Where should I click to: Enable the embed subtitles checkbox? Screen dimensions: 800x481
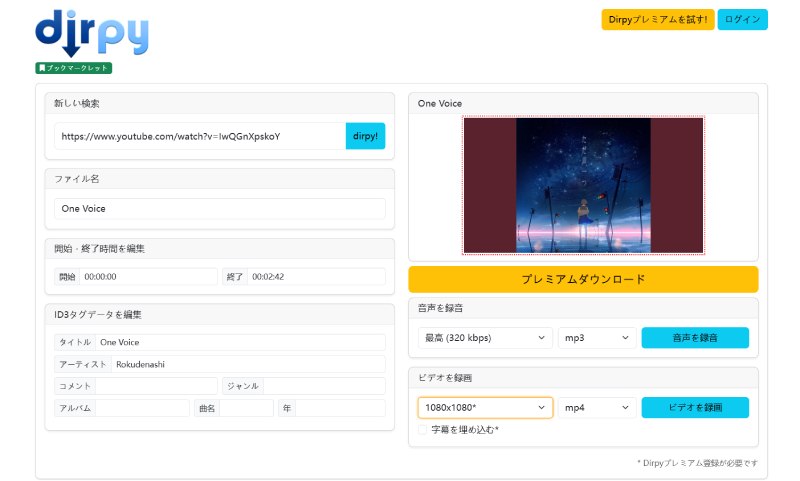point(422,429)
